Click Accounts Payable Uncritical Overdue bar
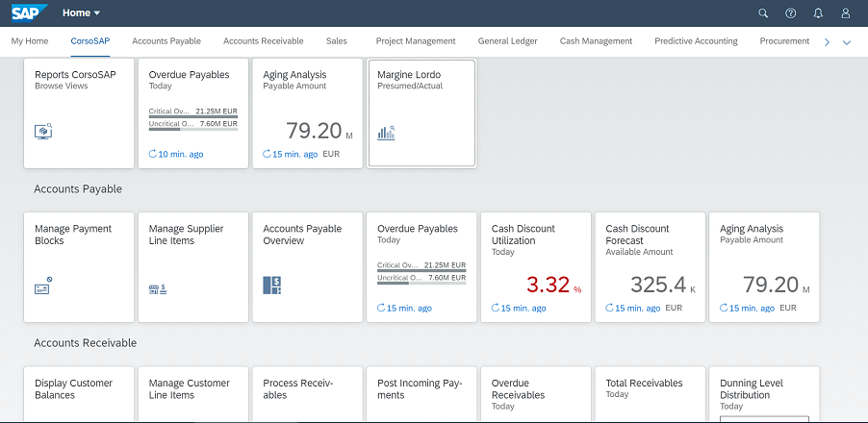 (x=421, y=283)
